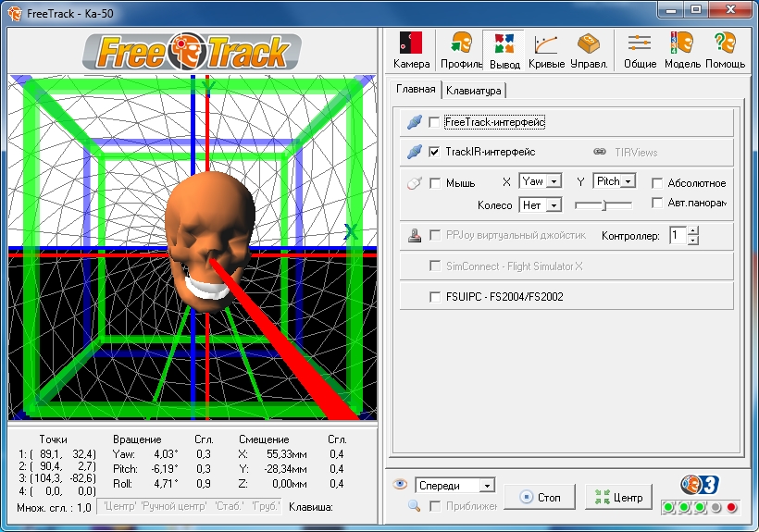Click the TIRViews label
759x532 pixels.
tap(636, 153)
